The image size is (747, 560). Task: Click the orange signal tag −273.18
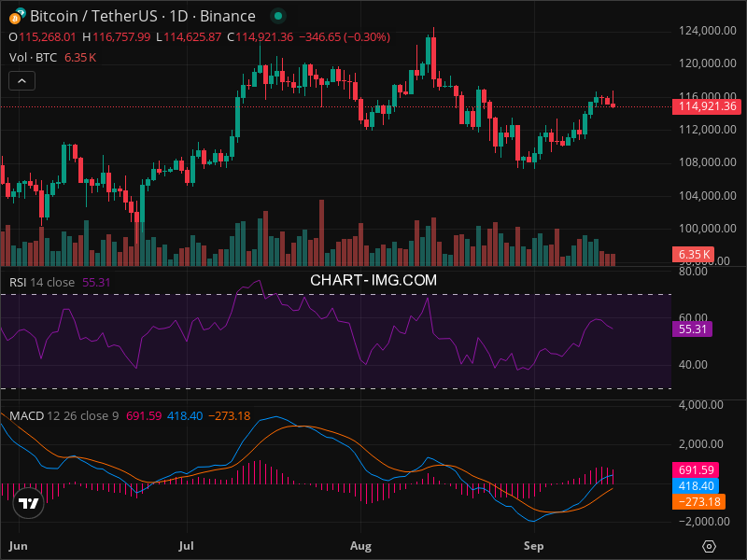tap(698, 501)
